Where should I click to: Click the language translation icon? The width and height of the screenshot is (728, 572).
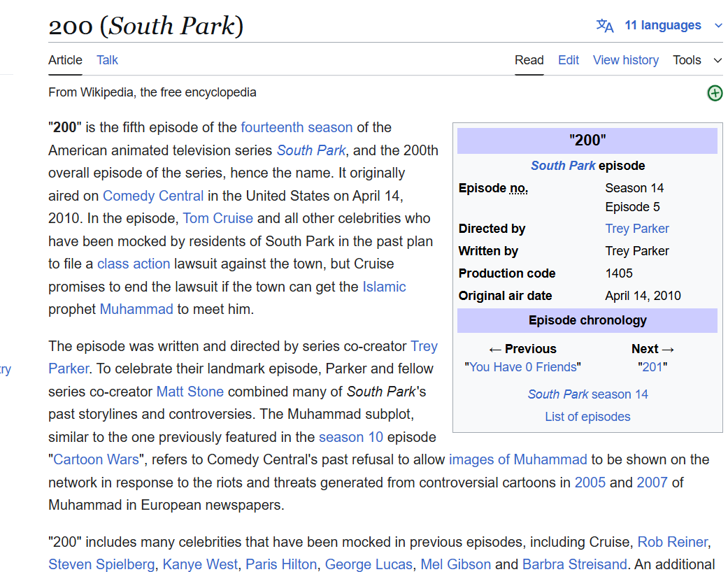(x=604, y=26)
